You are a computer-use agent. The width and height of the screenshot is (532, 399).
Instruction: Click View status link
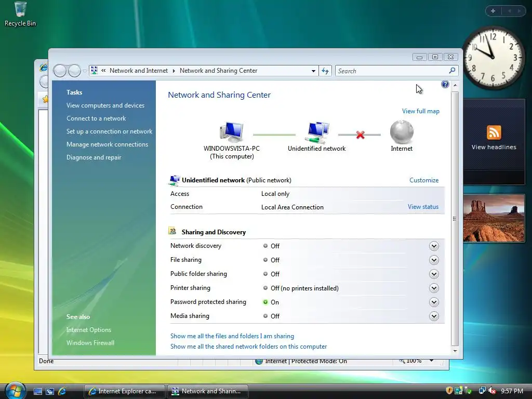coord(423,207)
